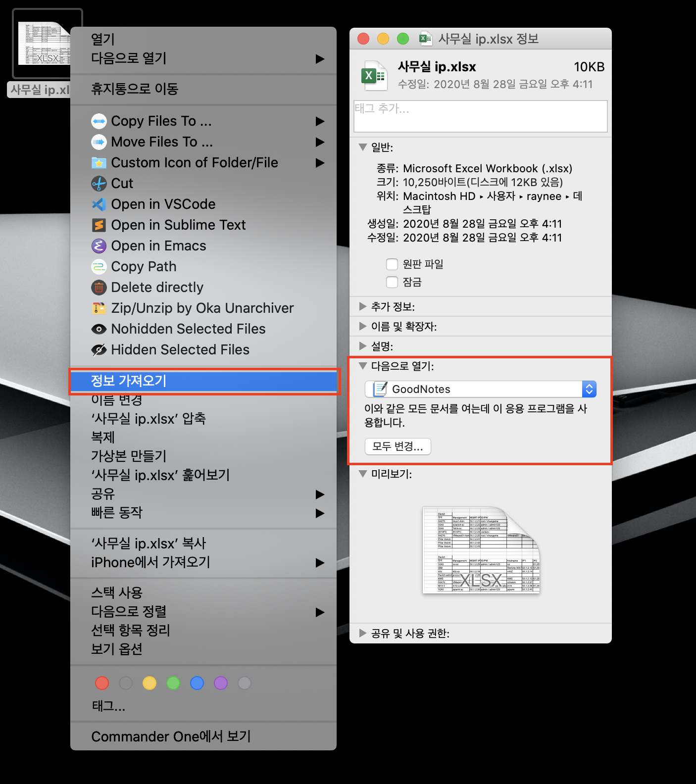The image size is (696, 784).
Task: Choose 복제 from the context menu
Action: [x=203, y=438]
